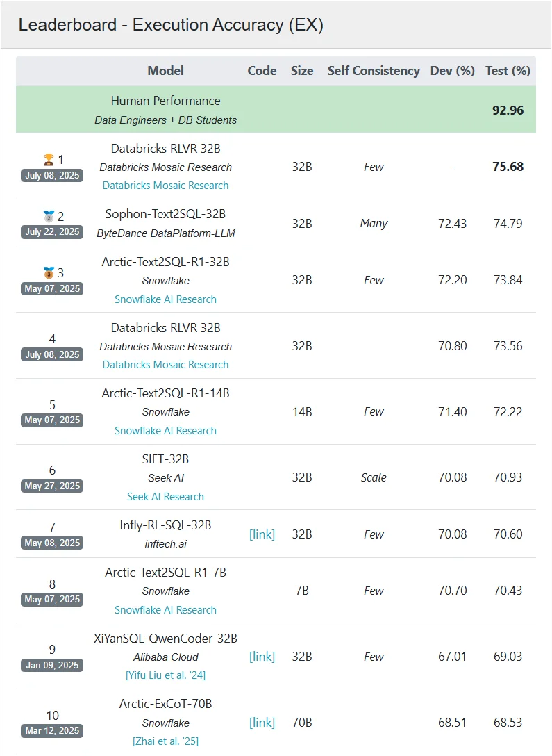Click the gold trophy icon at rank 1

coord(49,159)
